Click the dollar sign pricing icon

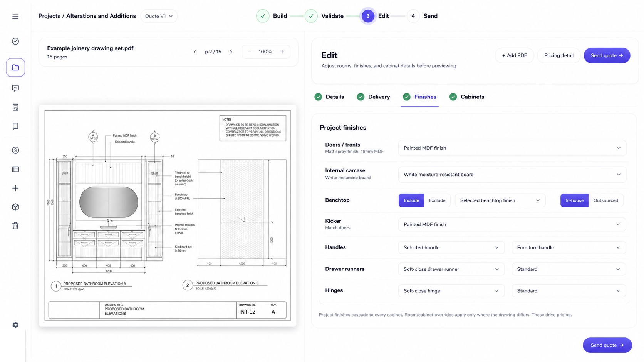pyautogui.click(x=15, y=150)
